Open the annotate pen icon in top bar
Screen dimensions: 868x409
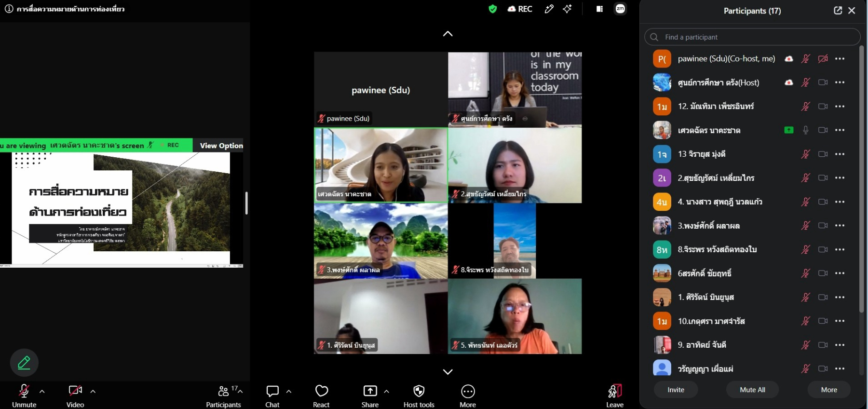click(x=549, y=9)
